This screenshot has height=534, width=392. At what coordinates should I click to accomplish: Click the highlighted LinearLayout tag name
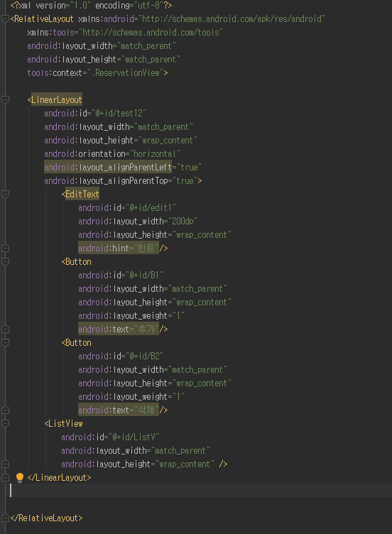(57, 100)
